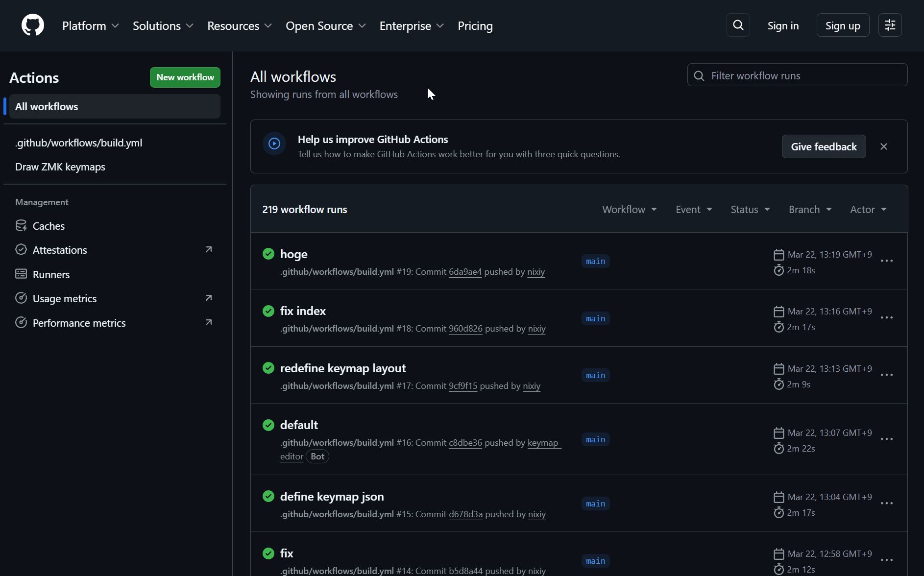Open appearance settings icon next to Sign up
The image size is (924, 576).
click(x=890, y=25)
